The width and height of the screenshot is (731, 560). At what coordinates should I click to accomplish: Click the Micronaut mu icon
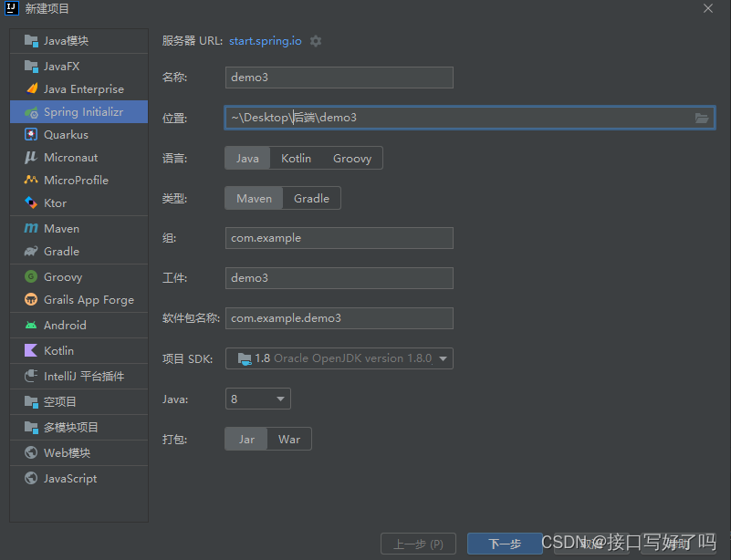(x=31, y=158)
